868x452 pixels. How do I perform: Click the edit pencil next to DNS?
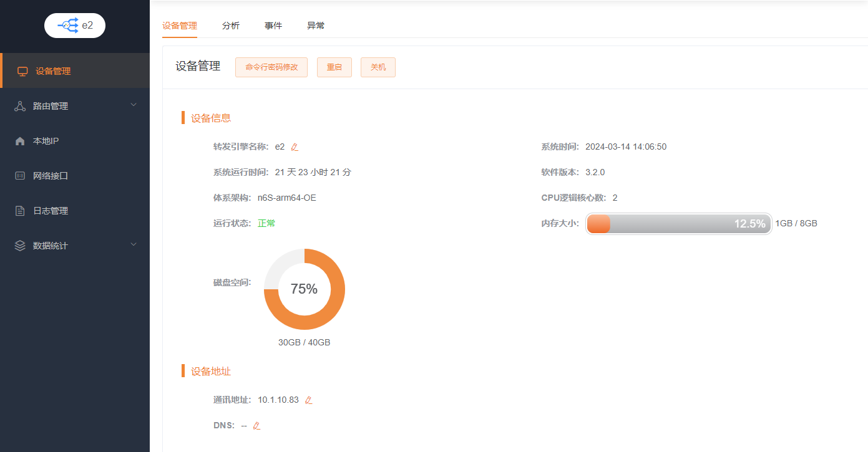[256, 425]
